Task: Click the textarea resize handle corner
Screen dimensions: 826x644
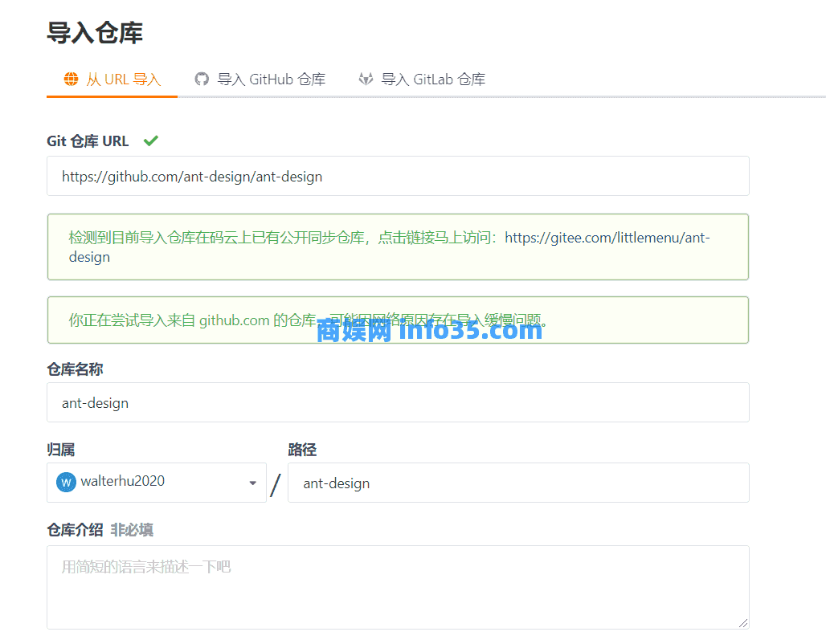Action: [x=742, y=623]
